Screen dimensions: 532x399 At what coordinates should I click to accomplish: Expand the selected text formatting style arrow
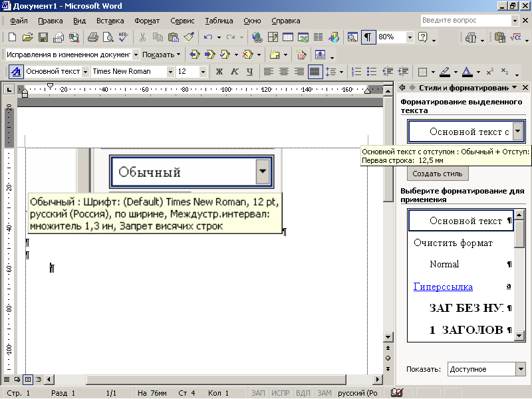tap(517, 131)
